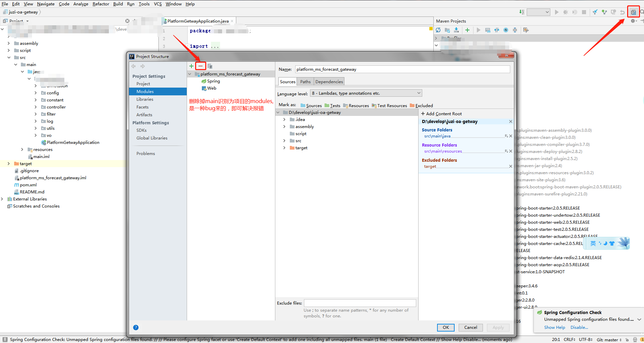644x343 pixels.
Task: Toggle Maven offline mode icon
Action: pyautogui.click(x=497, y=30)
